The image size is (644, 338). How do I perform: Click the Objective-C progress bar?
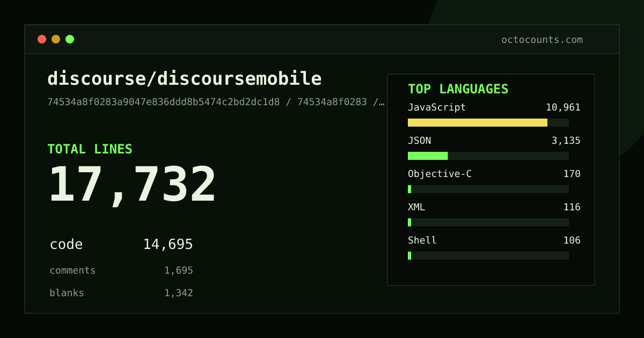488,189
